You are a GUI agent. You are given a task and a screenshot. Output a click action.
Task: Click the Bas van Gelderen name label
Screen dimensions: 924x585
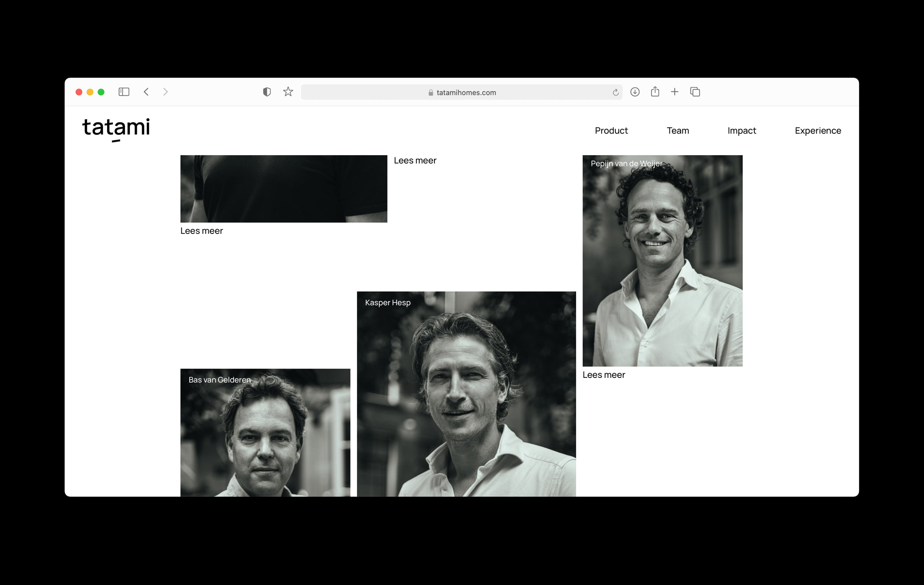(x=219, y=380)
